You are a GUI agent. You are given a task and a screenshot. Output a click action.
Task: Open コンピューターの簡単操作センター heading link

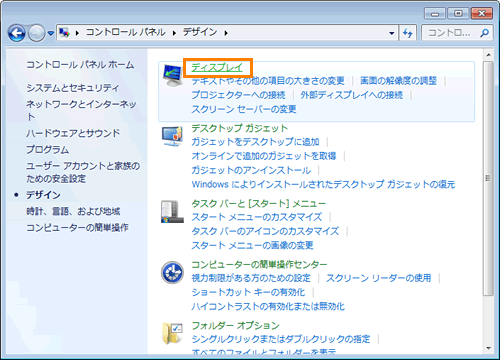tap(259, 265)
